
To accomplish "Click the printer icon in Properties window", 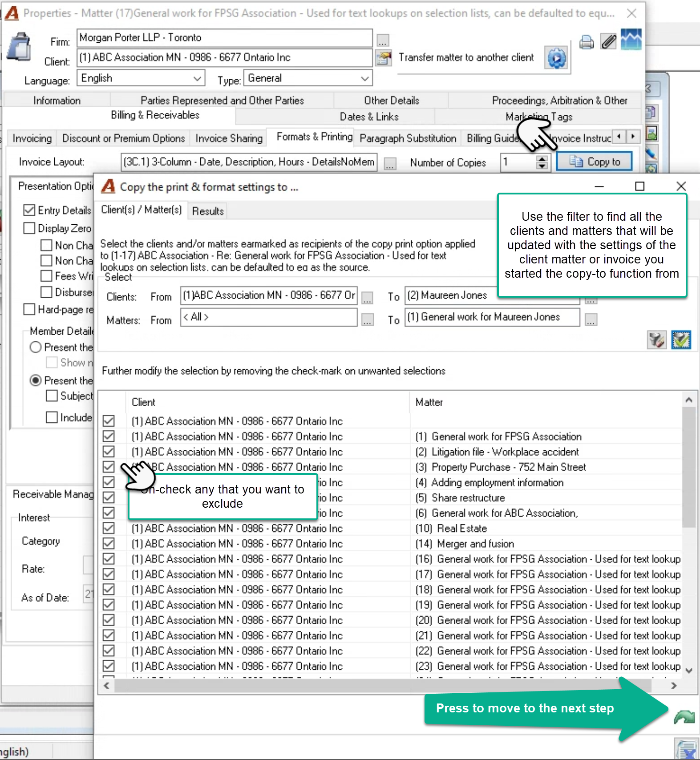I will 587,42.
